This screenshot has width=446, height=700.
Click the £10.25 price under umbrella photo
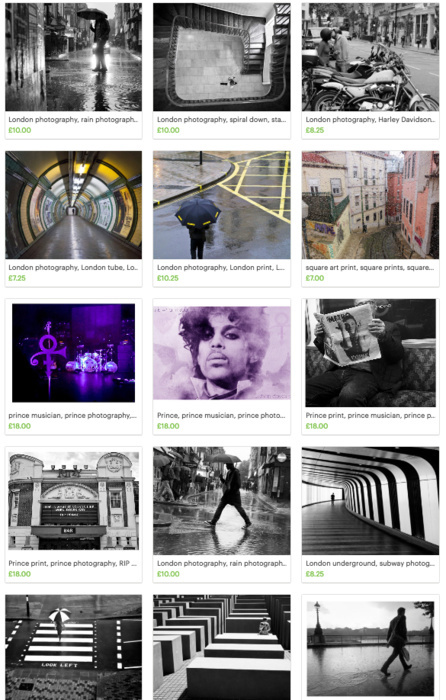pyautogui.click(x=168, y=278)
